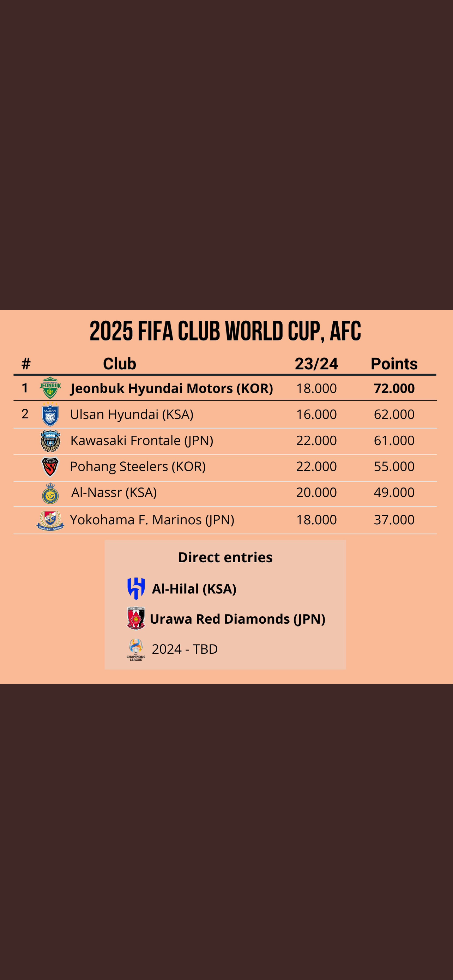Click the Pohang Steelers shield logo

[x=50, y=467]
